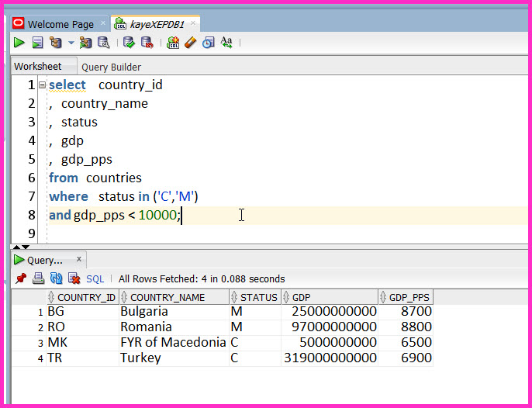Commit changes with the Commit icon
The height and width of the screenshot is (408, 532).
(129, 43)
